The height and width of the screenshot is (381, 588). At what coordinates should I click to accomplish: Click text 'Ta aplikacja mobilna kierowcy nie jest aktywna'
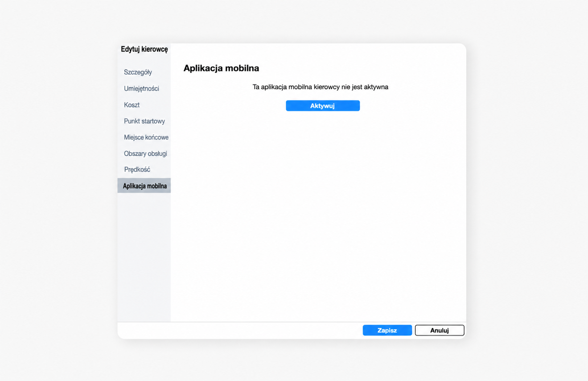click(x=320, y=87)
